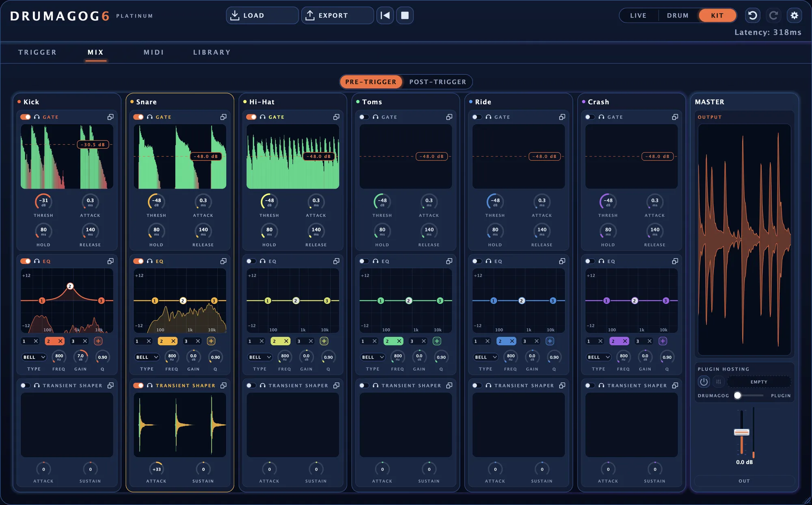
Task: Enable Crash Transient Shaper toggle
Action: point(590,386)
